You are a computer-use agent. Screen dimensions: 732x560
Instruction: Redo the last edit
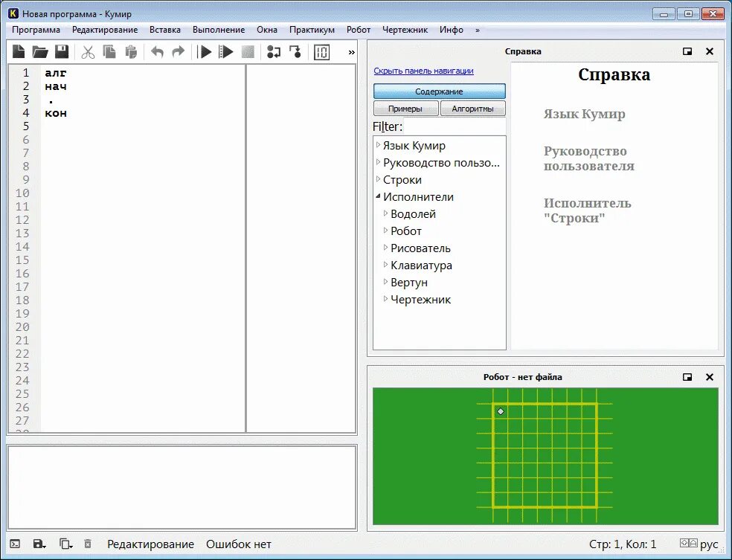tap(179, 52)
